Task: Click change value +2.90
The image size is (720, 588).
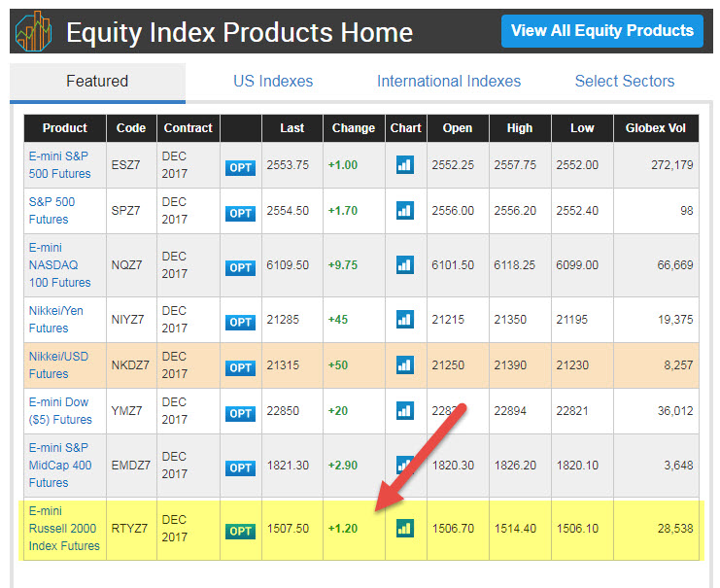Action: click(343, 466)
